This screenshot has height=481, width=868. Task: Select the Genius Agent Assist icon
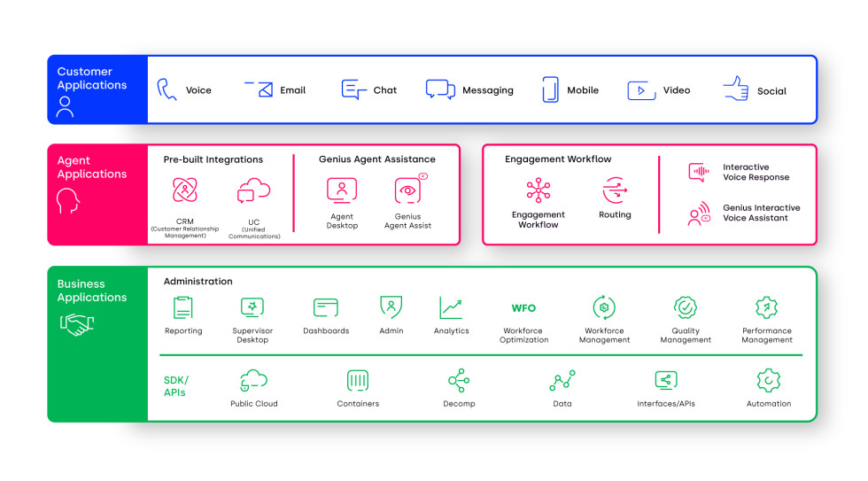click(x=408, y=190)
